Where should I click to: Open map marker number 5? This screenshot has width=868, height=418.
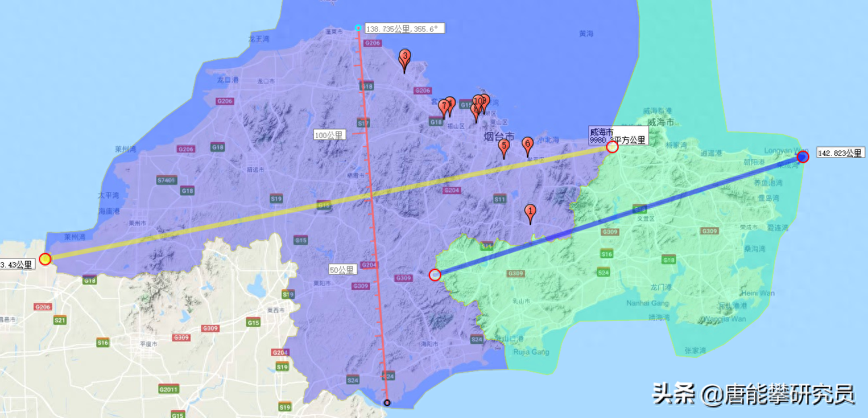click(x=504, y=147)
